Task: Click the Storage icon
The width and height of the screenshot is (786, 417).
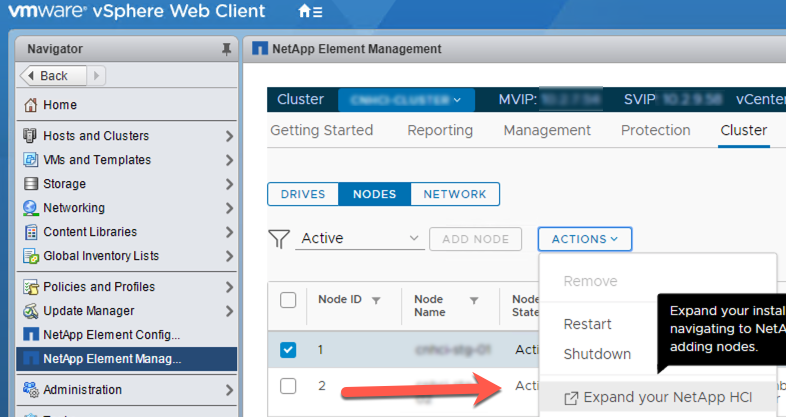Action: click(31, 184)
